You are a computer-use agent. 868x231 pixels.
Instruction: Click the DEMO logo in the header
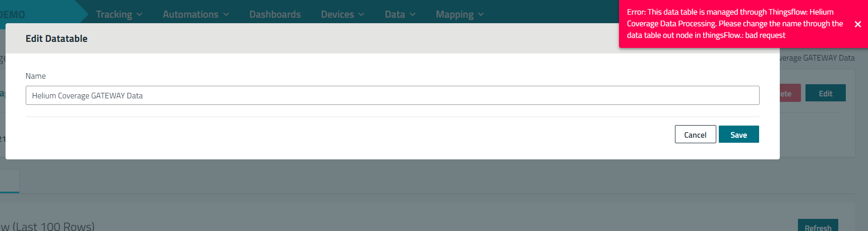13,15
